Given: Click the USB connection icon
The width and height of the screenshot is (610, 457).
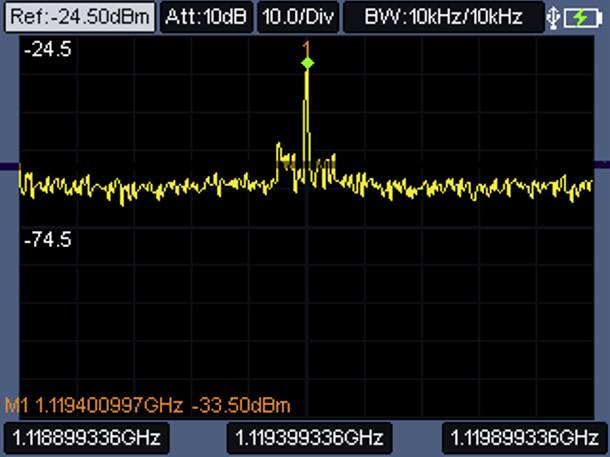Looking at the screenshot, I should click(555, 17).
